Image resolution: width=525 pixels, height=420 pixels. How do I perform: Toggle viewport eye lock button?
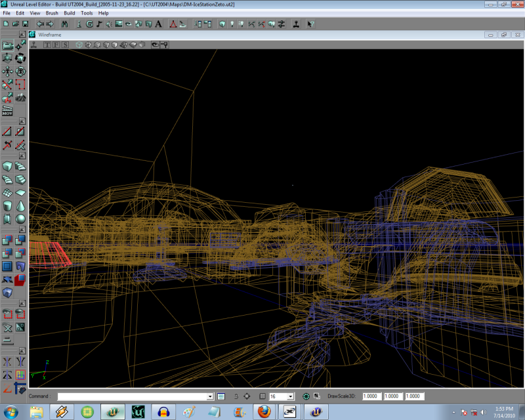coord(155,45)
